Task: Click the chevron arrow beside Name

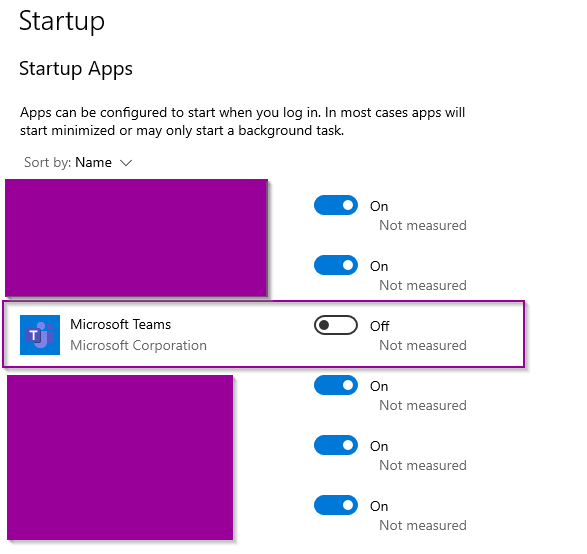Action: point(126,163)
